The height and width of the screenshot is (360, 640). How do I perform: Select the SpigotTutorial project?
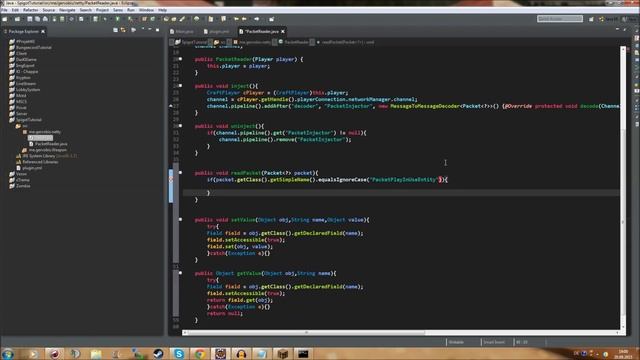29,120
